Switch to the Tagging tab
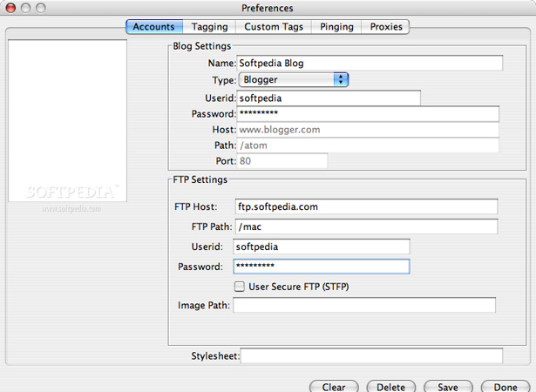The image size is (536, 392). point(209,27)
